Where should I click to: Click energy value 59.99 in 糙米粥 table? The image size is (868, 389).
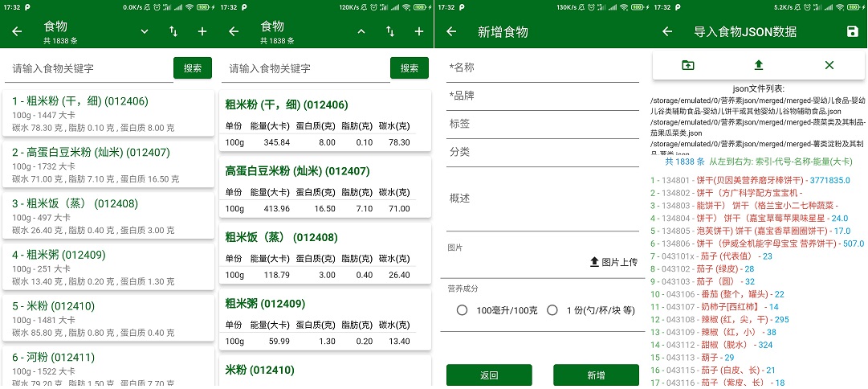pyautogui.click(x=279, y=342)
